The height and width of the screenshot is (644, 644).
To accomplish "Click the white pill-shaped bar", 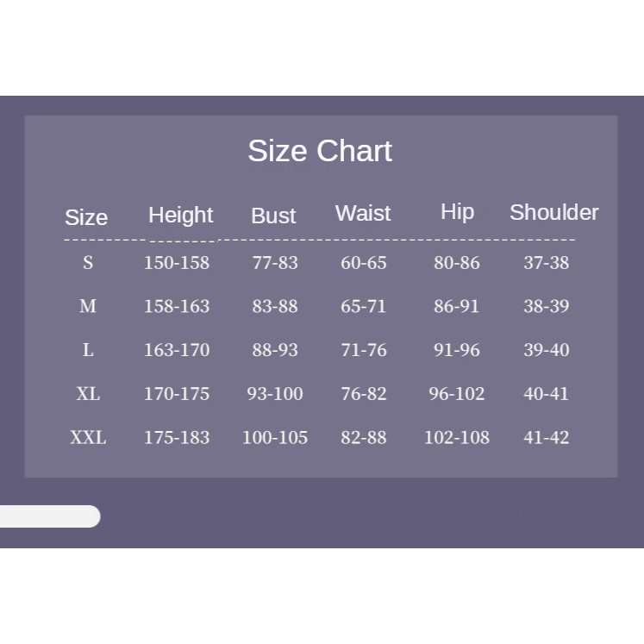I will [48, 516].
